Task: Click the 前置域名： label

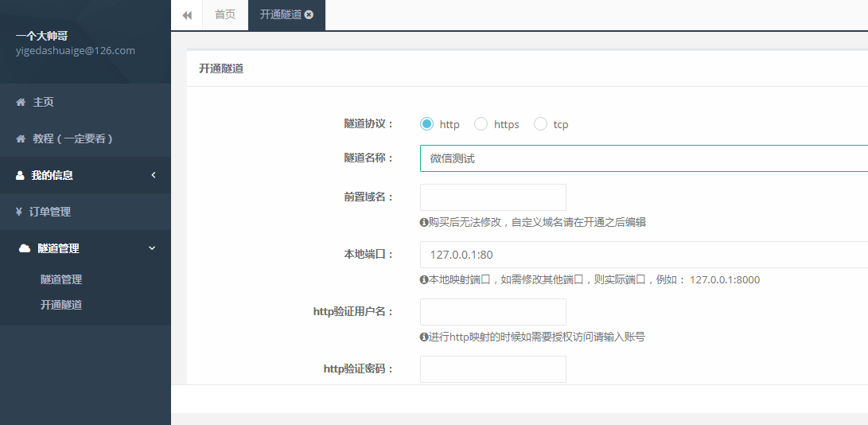Action: coord(368,197)
